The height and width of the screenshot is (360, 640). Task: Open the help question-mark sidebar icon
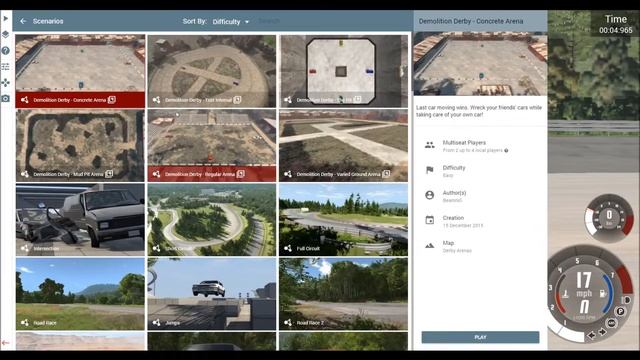click(x=6, y=51)
